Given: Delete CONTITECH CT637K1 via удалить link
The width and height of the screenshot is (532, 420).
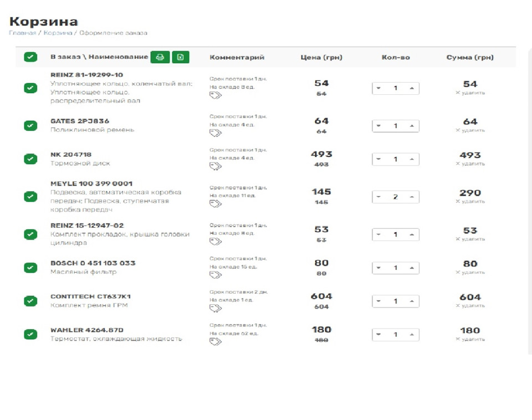Looking at the screenshot, I should [470, 306].
